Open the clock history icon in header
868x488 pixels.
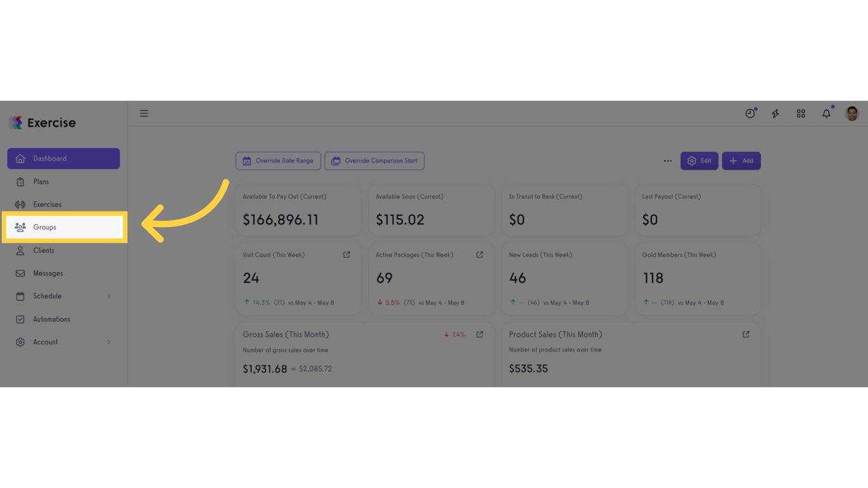[750, 113]
